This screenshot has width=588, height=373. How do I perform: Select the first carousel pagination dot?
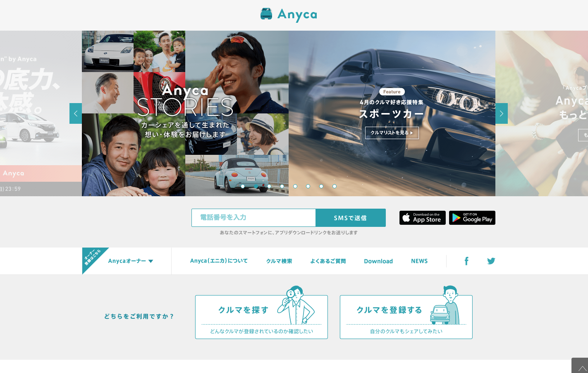coord(243,186)
